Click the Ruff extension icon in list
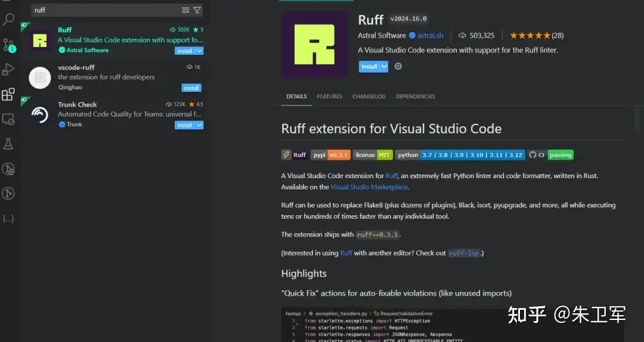 (x=40, y=41)
